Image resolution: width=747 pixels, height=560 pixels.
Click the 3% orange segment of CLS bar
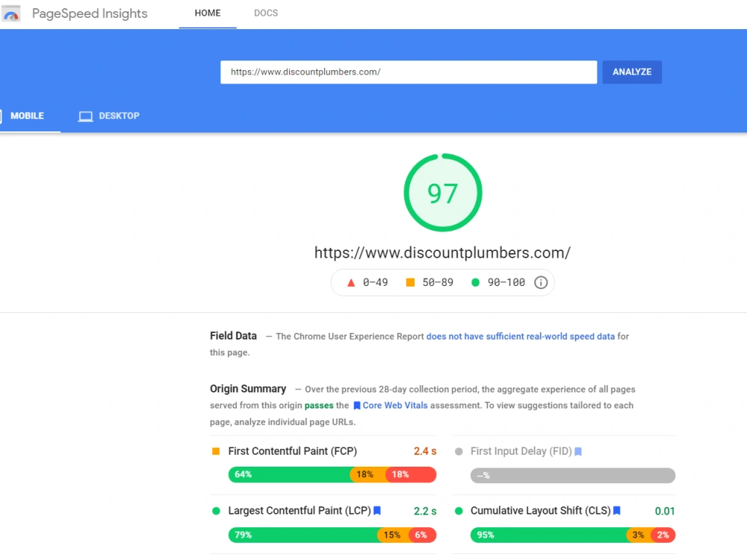pyautogui.click(x=639, y=535)
